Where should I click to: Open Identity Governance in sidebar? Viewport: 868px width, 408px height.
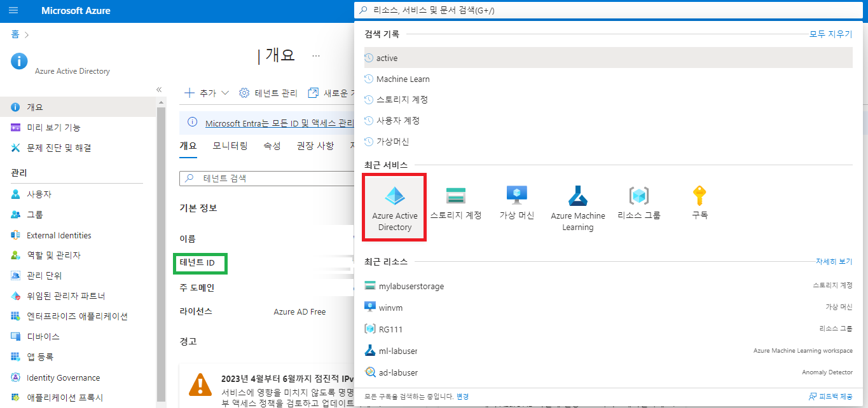pyautogui.click(x=78, y=377)
